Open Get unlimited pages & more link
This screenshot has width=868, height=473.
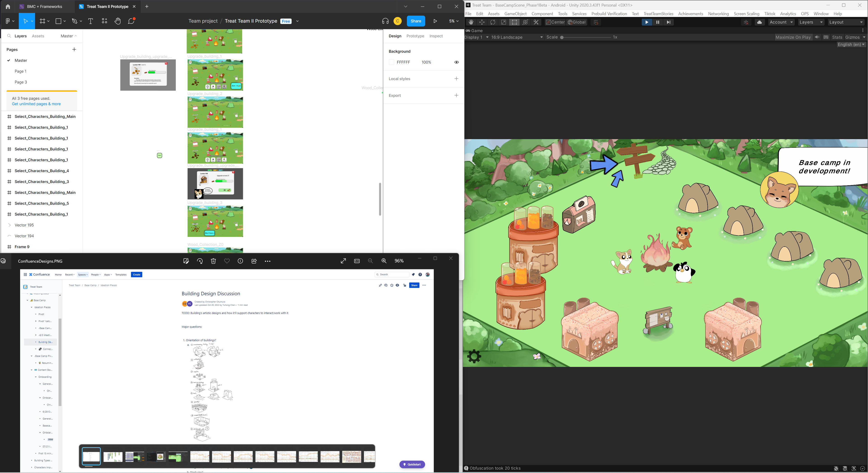[x=36, y=104]
